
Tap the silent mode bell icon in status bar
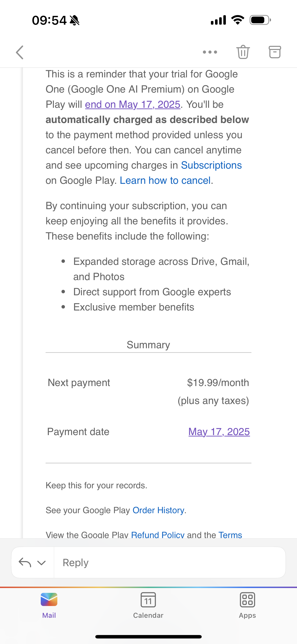pos(75,20)
